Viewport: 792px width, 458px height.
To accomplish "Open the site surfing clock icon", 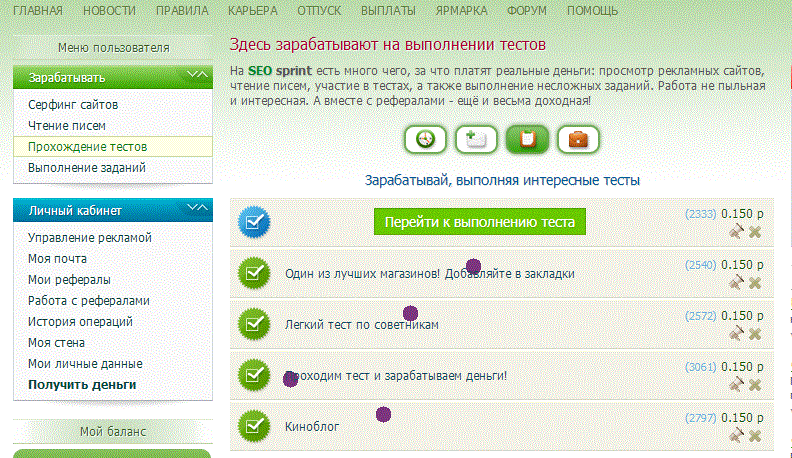I will 425,139.
